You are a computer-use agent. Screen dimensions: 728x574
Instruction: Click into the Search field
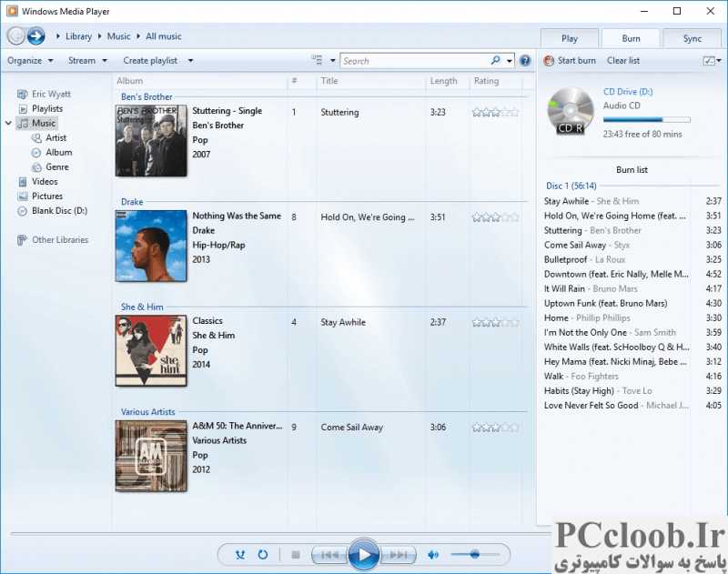click(x=416, y=61)
